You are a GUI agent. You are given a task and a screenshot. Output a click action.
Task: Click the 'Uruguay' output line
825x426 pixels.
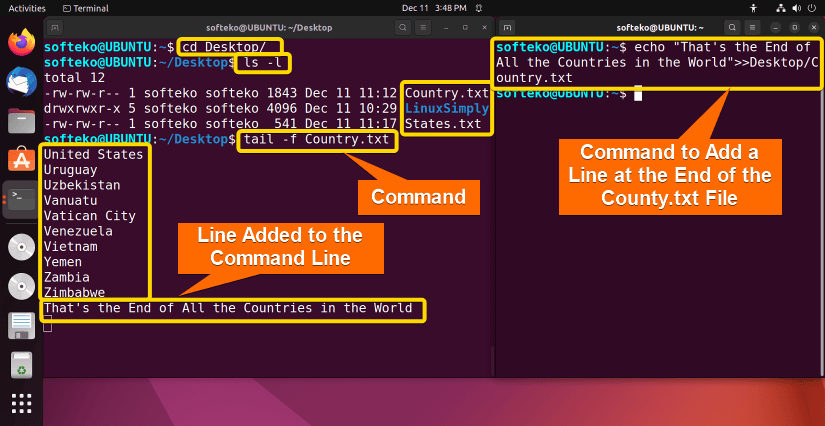71,170
